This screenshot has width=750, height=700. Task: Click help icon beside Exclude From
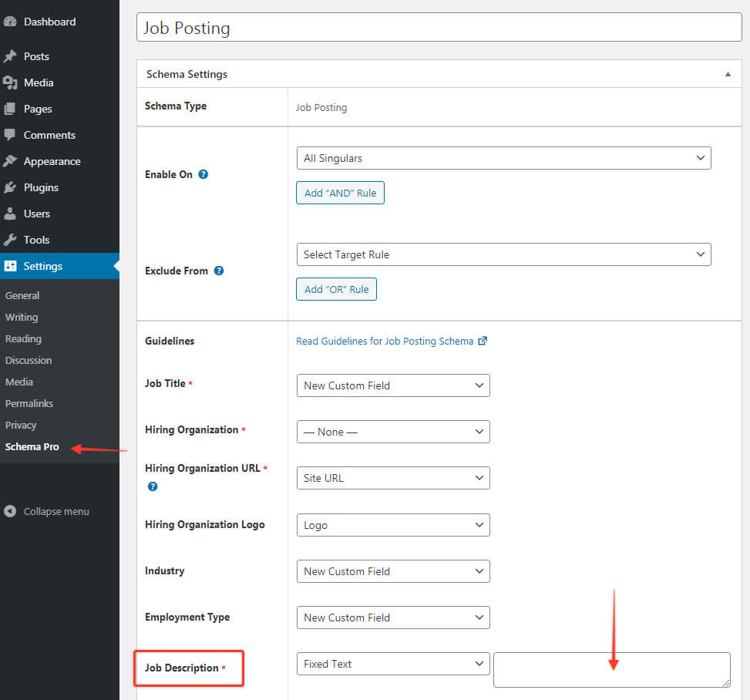pyautogui.click(x=219, y=271)
